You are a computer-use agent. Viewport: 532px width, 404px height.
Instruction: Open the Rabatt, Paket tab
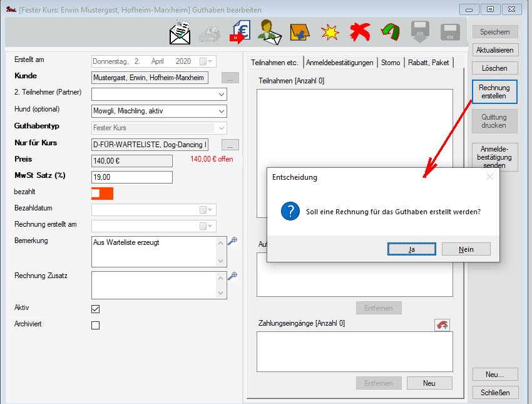(429, 63)
